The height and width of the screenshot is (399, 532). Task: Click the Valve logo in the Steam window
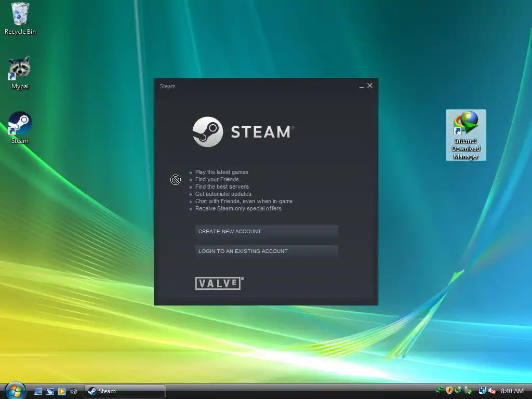click(x=219, y=283)
